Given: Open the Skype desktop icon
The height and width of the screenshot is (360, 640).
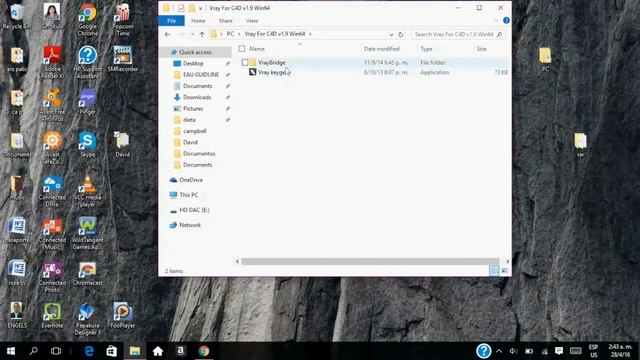Looking at the screenshot, I should (x=87, y=144).
